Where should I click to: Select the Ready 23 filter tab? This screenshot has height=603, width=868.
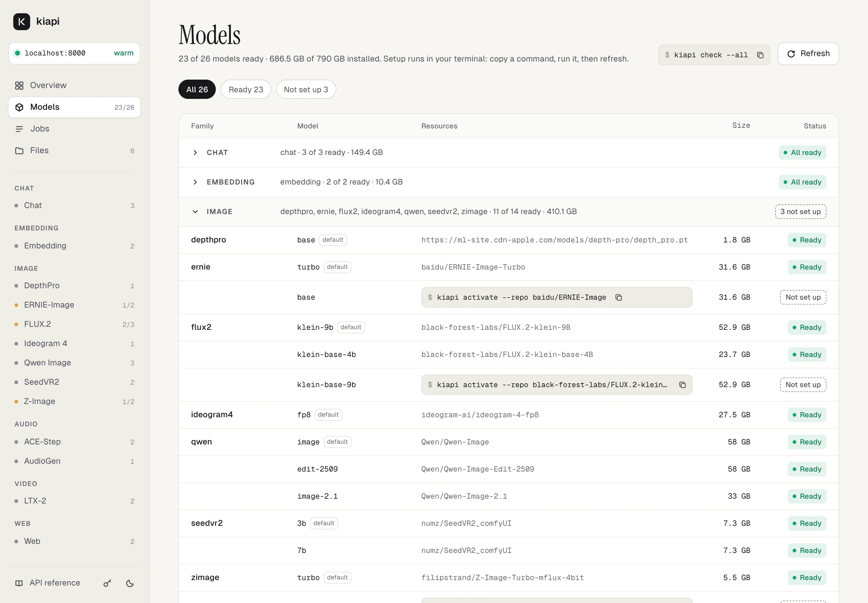pyautogui.click(x=246, y=90)
